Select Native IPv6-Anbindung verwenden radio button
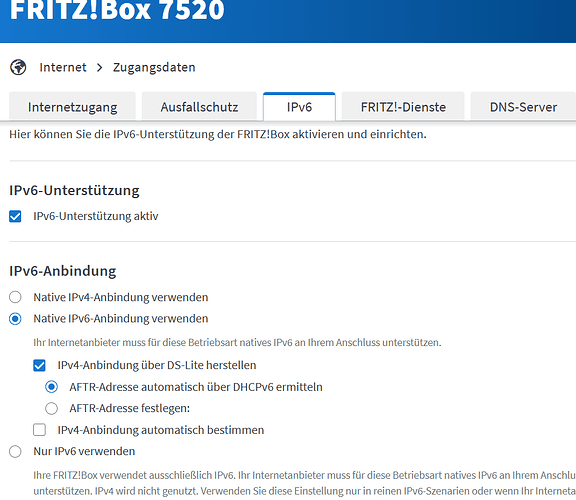This screenshot has height=500, width=576. click(15, 319)
